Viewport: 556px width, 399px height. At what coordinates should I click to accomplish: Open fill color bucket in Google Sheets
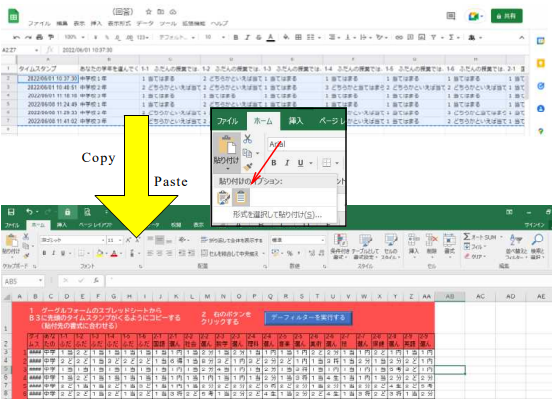click(x=286, y=37)
